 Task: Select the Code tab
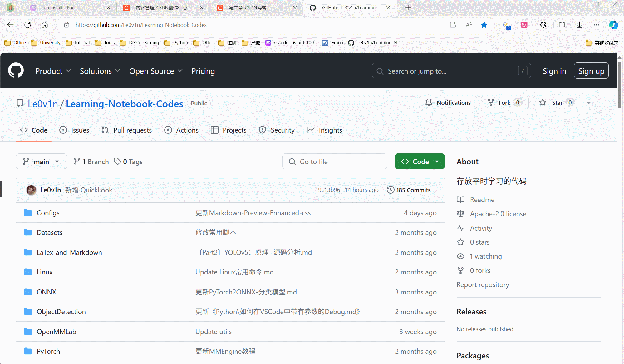[x=34, y=130]
